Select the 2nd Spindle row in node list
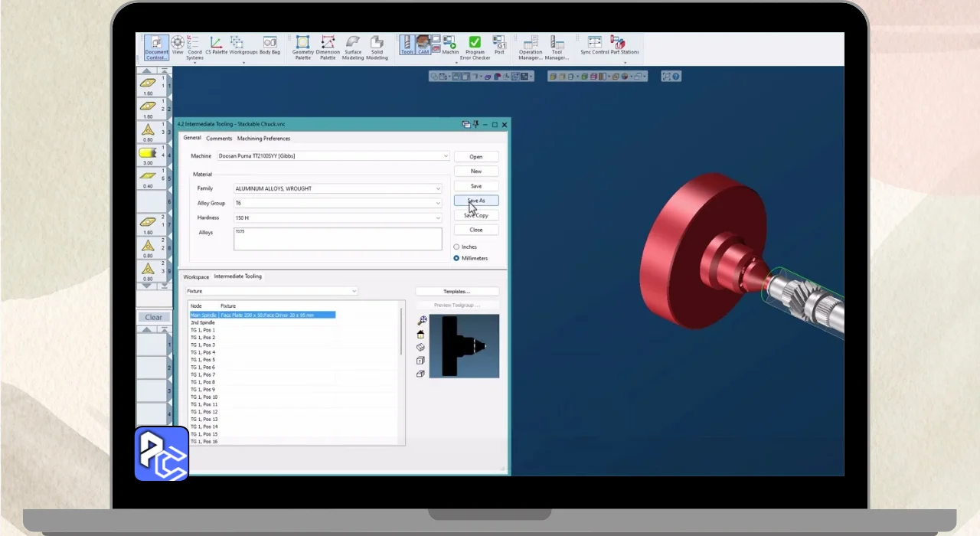Viewport: 980px width, 536px height. click(x=203, y=322)
